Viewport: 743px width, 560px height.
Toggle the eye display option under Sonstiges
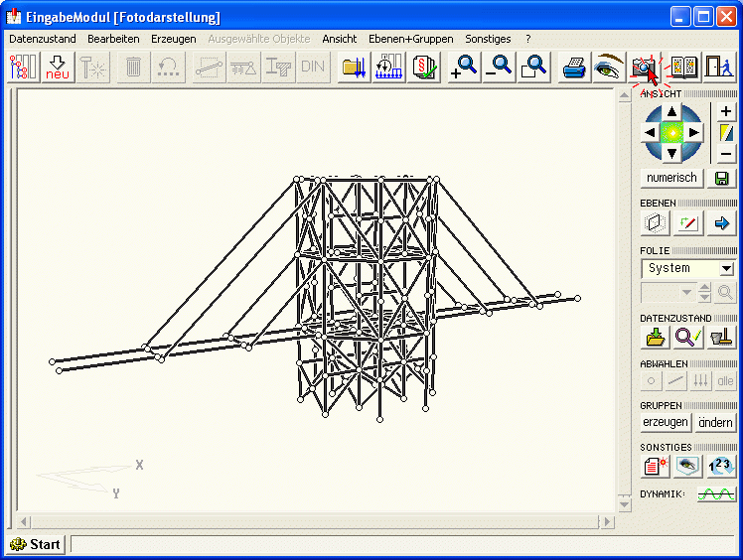(x=687, y=465)
